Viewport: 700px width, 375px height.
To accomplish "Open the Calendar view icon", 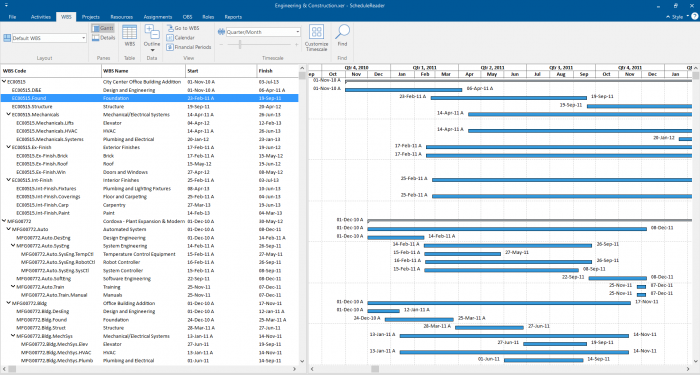I will click(180, 38).
